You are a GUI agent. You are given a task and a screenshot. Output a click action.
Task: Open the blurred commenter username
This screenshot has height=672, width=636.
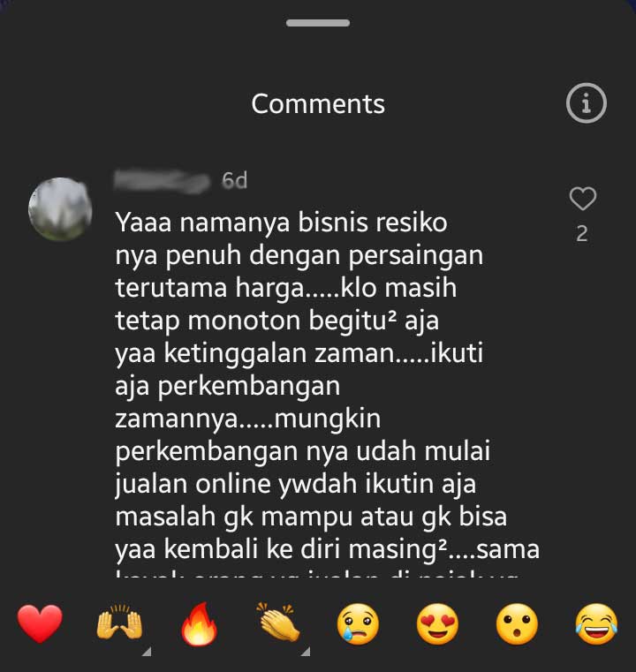pyautogui.click(x=162, y=181)
